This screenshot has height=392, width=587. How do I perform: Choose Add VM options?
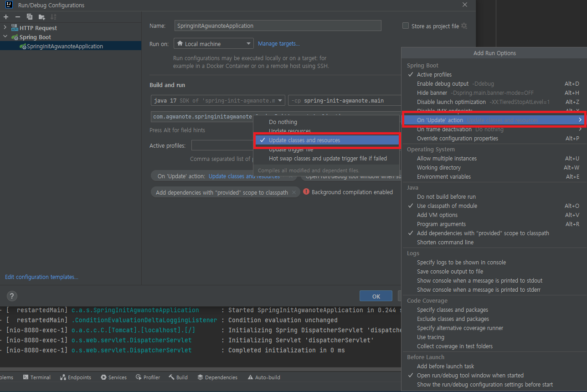pyautogui.click(x=494, y=215)
